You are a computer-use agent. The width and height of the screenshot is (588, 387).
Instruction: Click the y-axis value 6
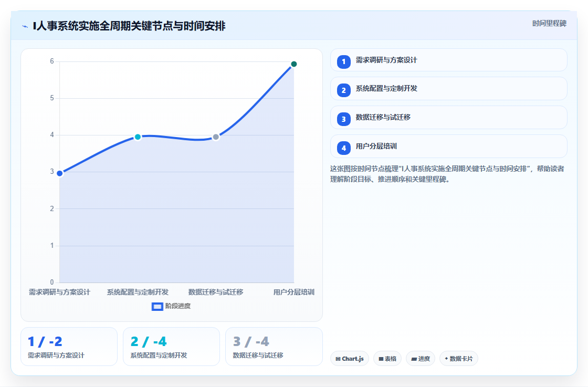pyautogui.click(x=52, y=61)
